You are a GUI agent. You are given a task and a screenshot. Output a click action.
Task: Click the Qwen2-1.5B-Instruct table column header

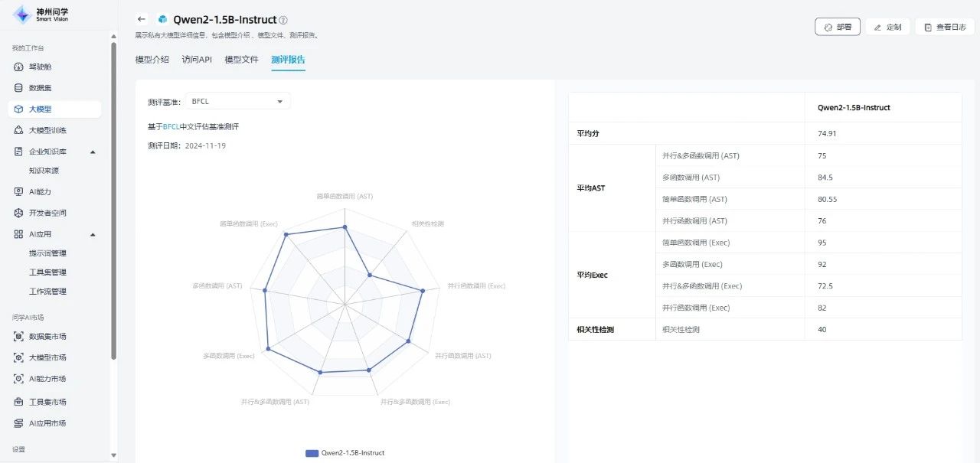[x=854, y=108]
